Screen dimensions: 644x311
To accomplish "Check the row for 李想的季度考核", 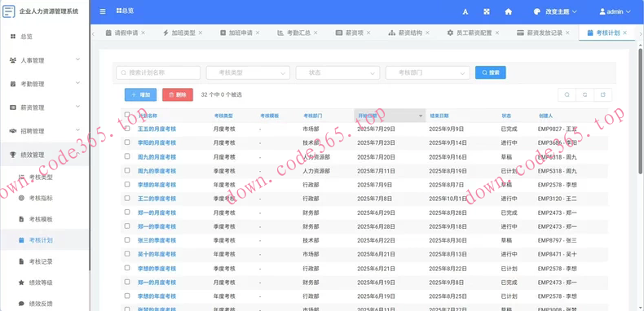I will (127, 268).
